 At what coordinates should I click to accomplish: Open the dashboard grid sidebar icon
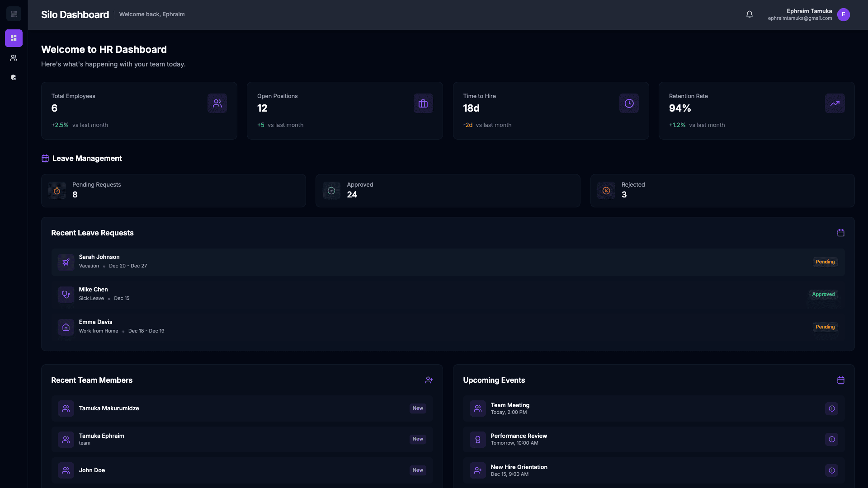coord(14,38)
